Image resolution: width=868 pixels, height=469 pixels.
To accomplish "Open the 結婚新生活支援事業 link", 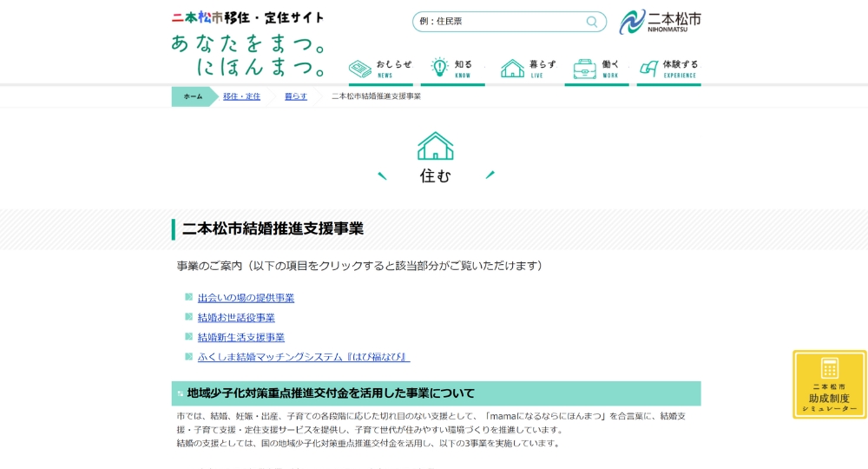I will tap(240, 338).
